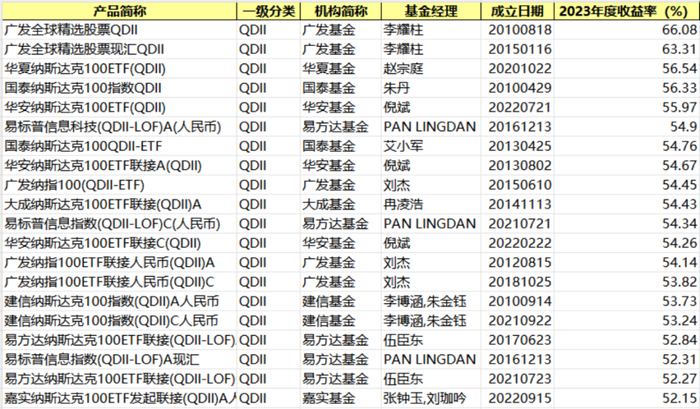The height and width of the screenshot is (409, 700).
Task: Click date cell 20220721
Action: [x=517, y=108]
